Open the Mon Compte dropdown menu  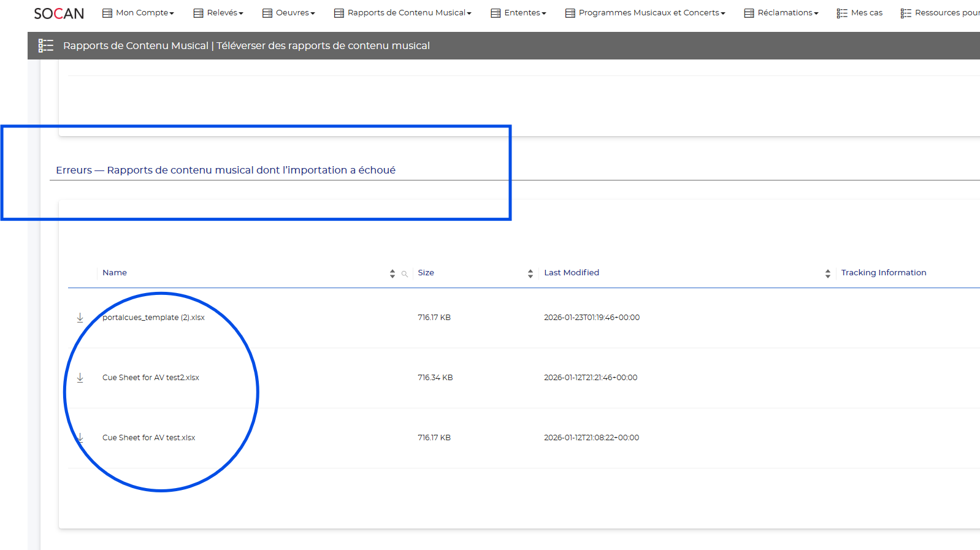pos(138,13)
